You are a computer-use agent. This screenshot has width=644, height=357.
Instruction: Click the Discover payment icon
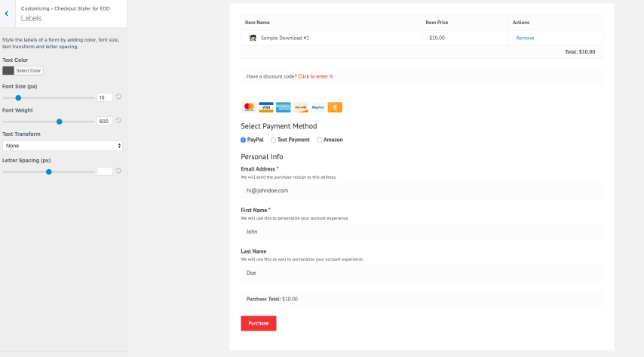[301, 107]
